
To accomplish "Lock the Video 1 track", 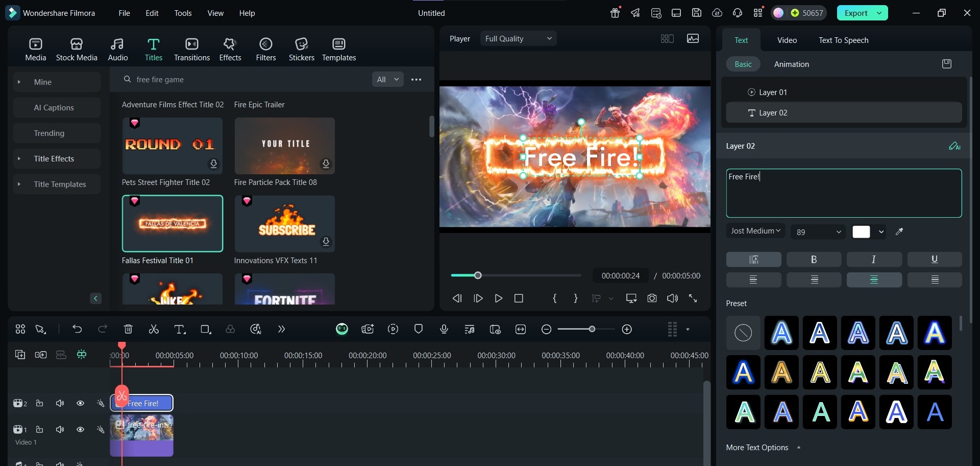I will (39, 430).
